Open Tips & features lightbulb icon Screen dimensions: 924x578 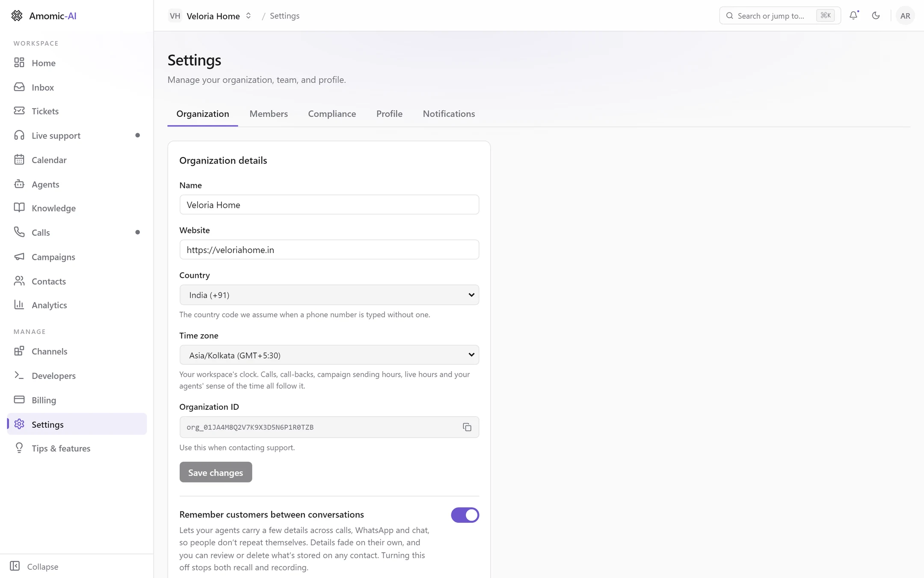pos(19,448)
